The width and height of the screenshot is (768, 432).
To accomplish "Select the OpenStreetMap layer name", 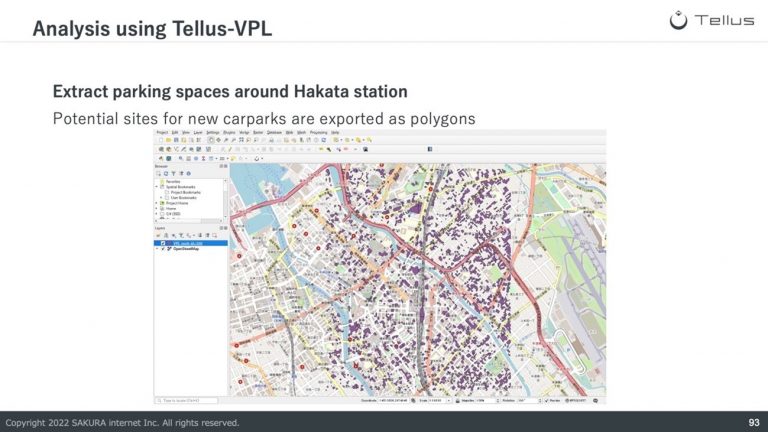I will (x=186, y=249).
